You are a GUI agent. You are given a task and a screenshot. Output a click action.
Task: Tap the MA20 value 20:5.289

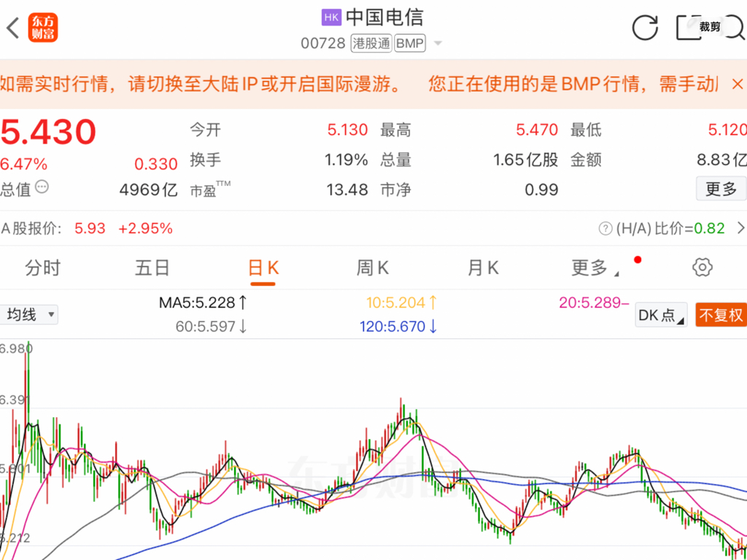(594, 303)
